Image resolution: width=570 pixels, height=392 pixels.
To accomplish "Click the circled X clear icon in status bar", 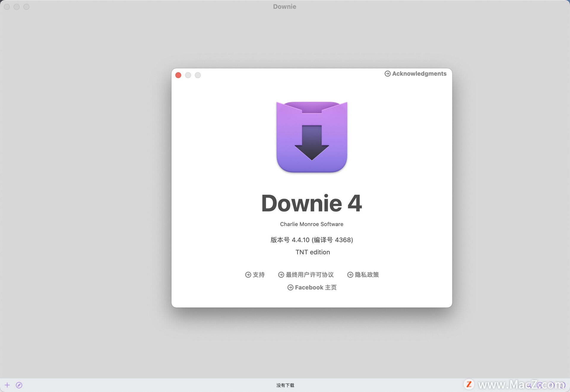I will point(540,385).
